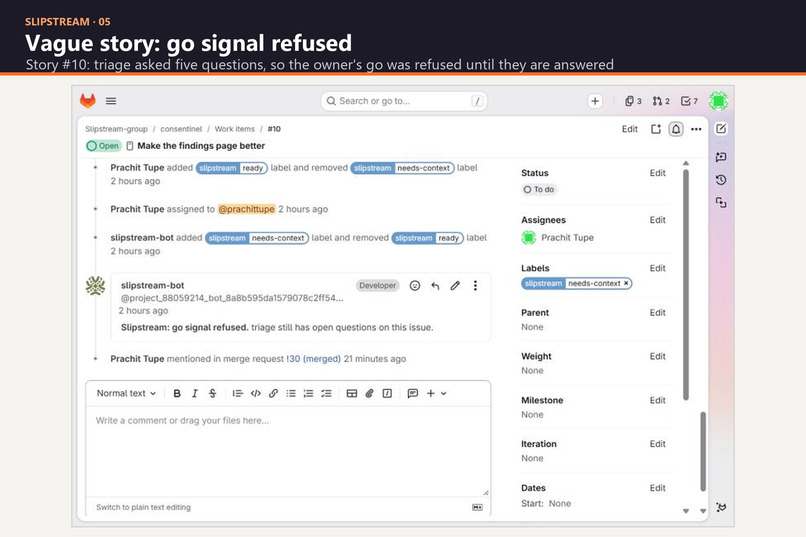Viewport: 806px width, 537px height.
Task: Click Edit in the work item header
Action: [x=630, y=129]
